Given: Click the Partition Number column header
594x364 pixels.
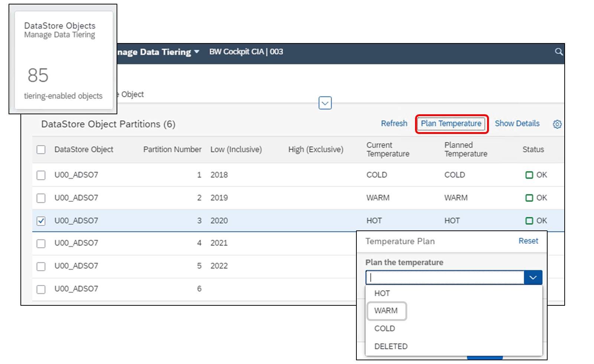Looking at the screenshot, I should (172, 150).
